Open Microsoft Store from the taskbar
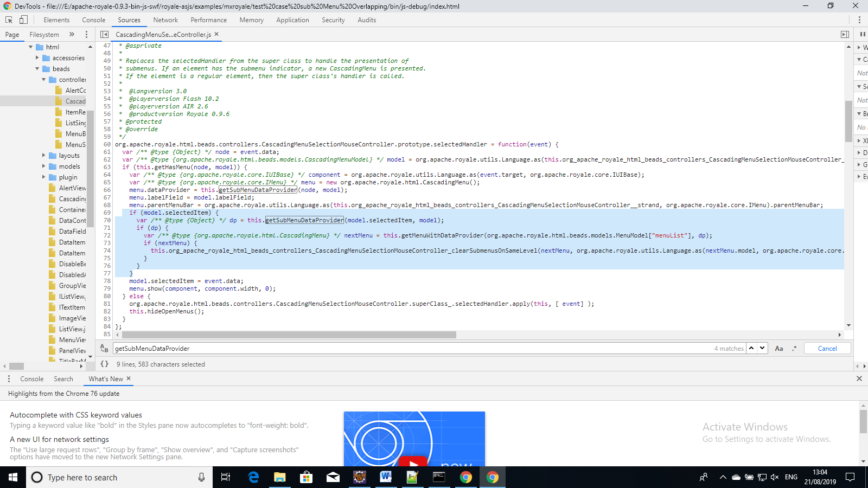 pyautogui.click(x=306, y=477)
